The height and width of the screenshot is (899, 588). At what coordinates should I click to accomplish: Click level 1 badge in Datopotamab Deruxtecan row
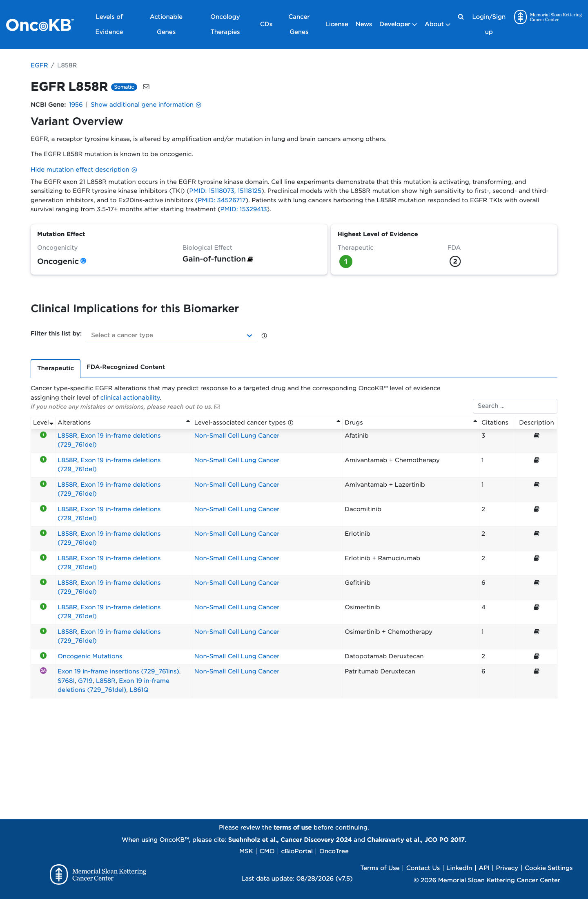[x=43, y=655]
